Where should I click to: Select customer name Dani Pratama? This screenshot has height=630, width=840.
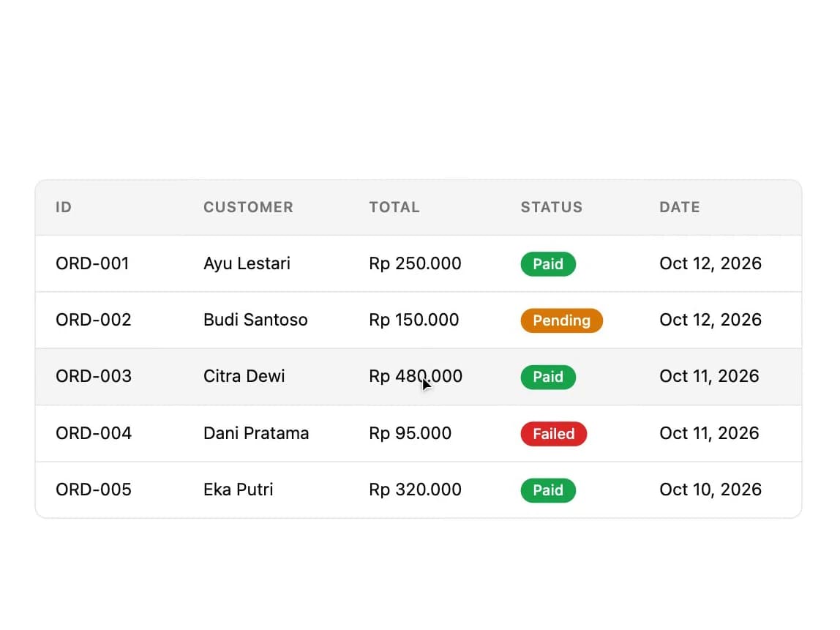256,433
